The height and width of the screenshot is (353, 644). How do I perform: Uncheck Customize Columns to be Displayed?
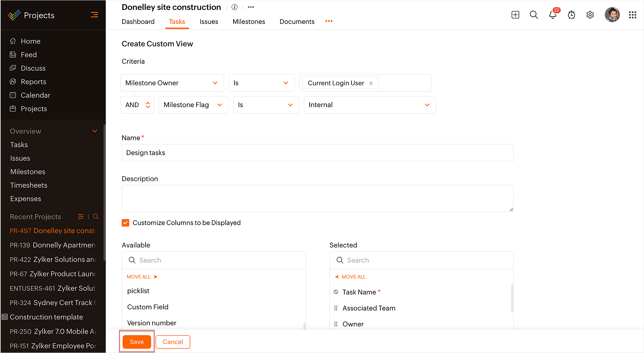tap(125, 223)
